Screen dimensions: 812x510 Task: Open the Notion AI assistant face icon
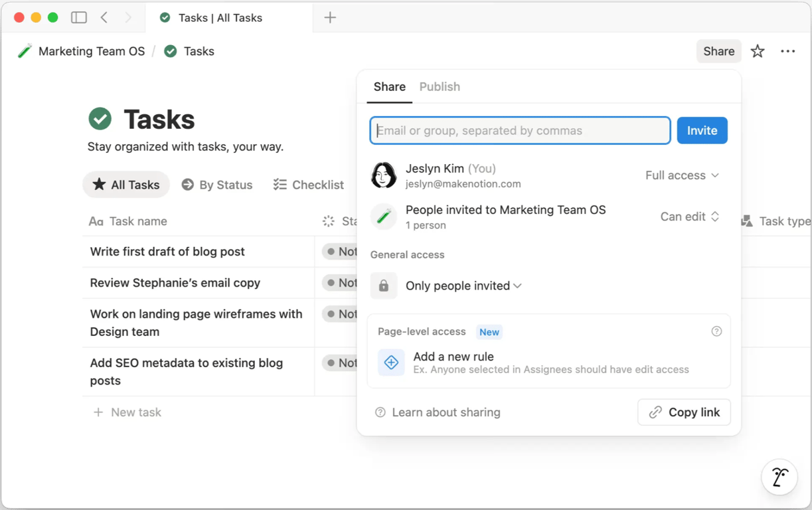(x=779, y=477)
